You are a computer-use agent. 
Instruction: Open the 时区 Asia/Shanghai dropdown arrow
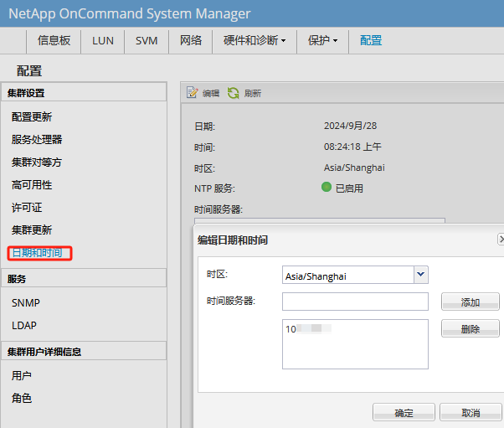click(421, 275)
